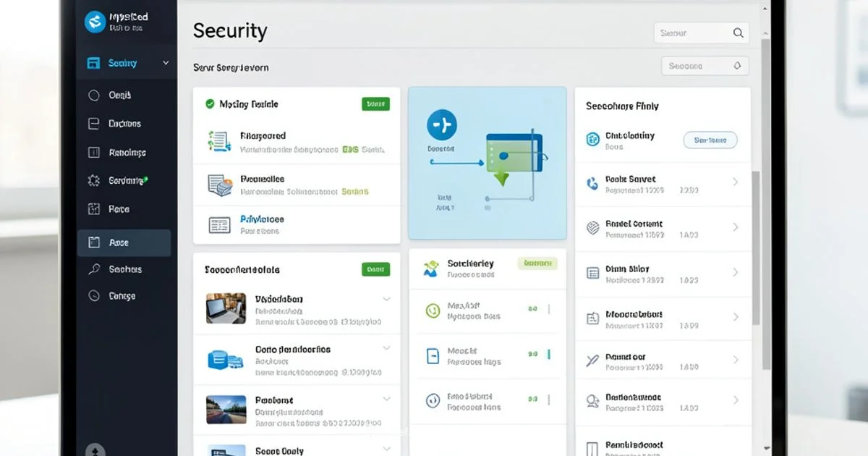Click the green button on Mocing Fealde card

[x=375, y=104]
